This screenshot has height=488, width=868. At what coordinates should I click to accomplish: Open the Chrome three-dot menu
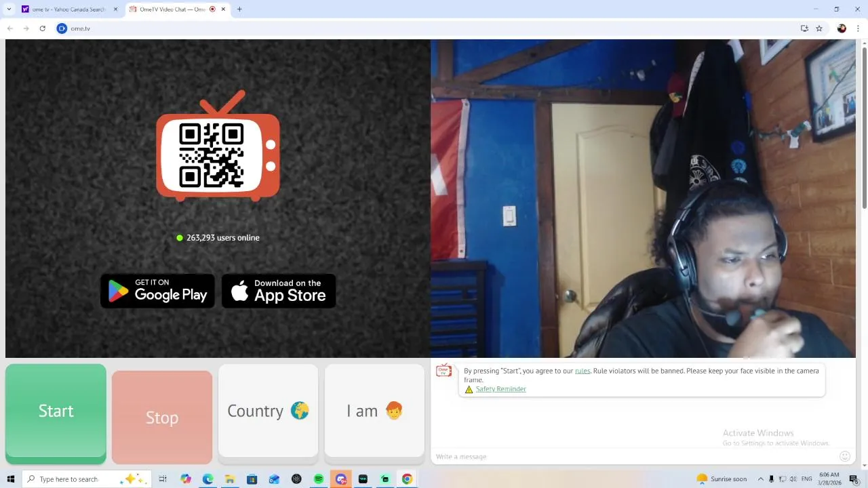coord(858,28)
